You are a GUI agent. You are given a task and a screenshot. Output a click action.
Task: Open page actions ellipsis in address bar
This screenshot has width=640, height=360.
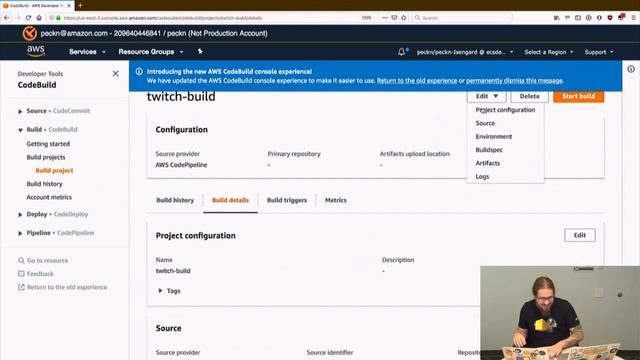pos(384,18)
